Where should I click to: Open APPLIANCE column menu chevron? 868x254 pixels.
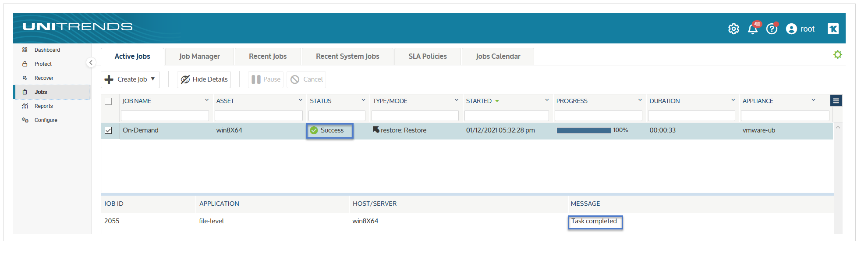(814, 100)
